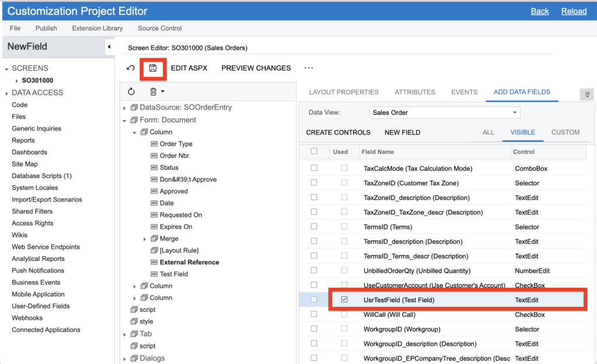Expand the Merge node in tree
This screenshot has height=364, width=597.
point(145,239)
